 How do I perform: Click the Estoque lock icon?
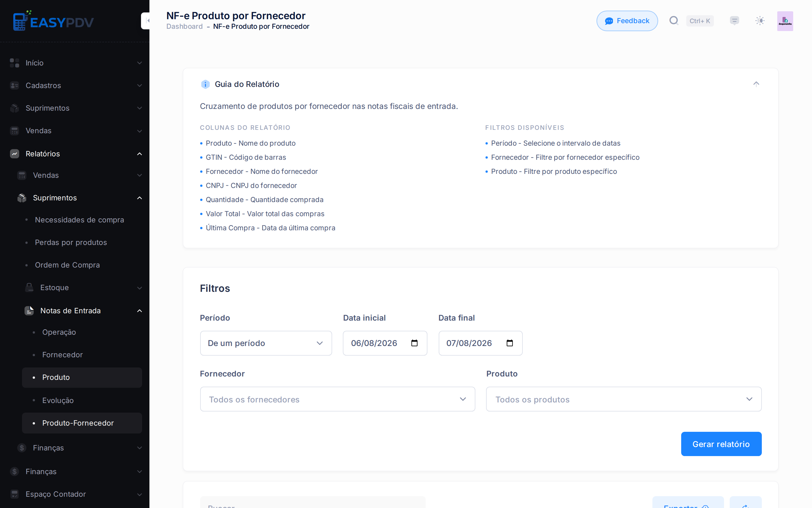point(29,288)
